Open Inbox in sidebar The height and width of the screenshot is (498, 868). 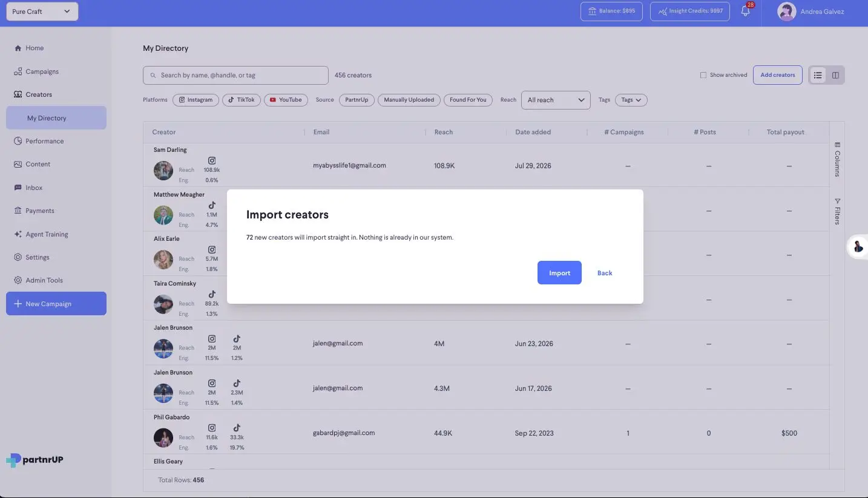pyautogui.click(x=34, y=188)
